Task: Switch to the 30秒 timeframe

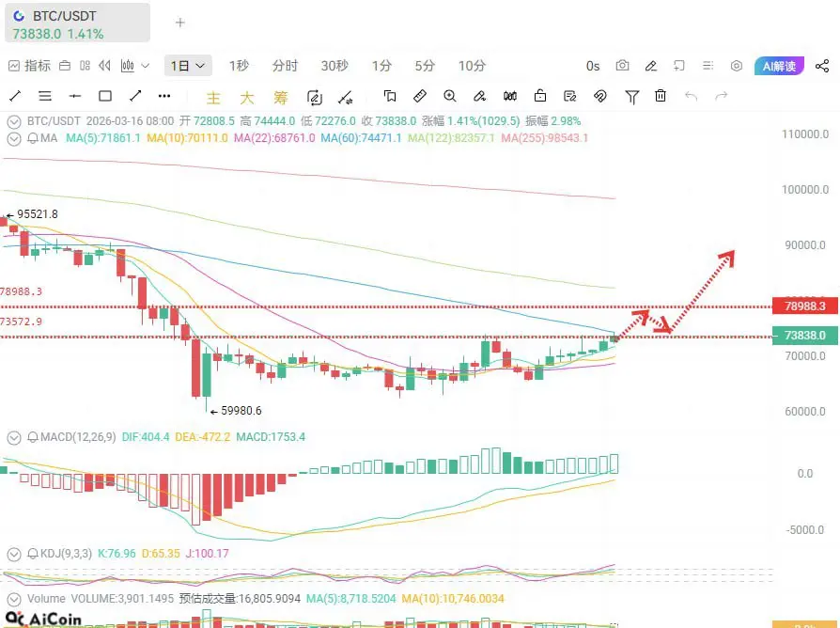Action: pyautogui.click(x=334, y=66)
